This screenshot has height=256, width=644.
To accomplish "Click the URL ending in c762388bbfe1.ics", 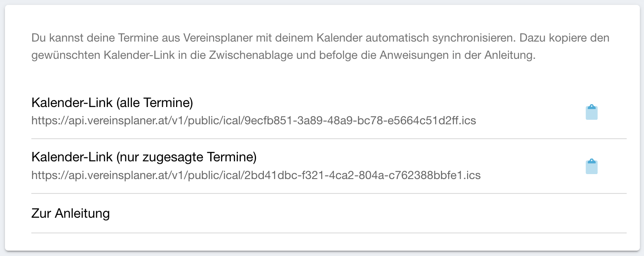I will (x=256, y=175).
